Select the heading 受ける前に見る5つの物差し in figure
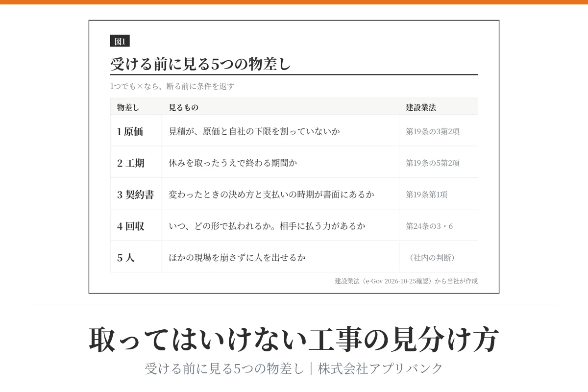 tap(201, 64)
